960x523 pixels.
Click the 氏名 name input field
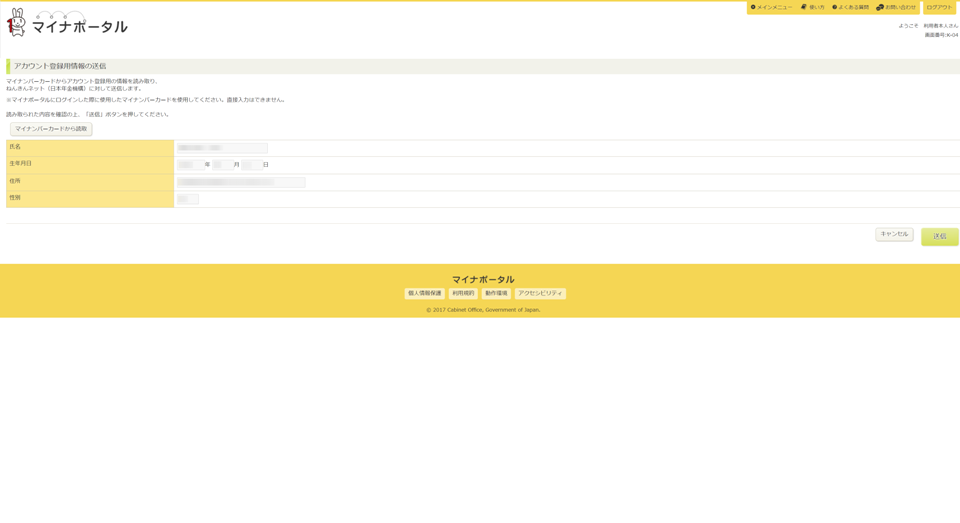click(222, 148)
